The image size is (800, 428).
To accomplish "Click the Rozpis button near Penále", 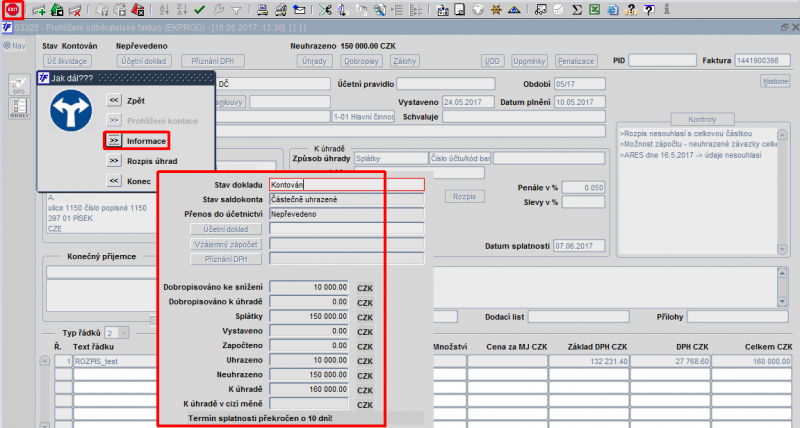I will pos(464,196).
